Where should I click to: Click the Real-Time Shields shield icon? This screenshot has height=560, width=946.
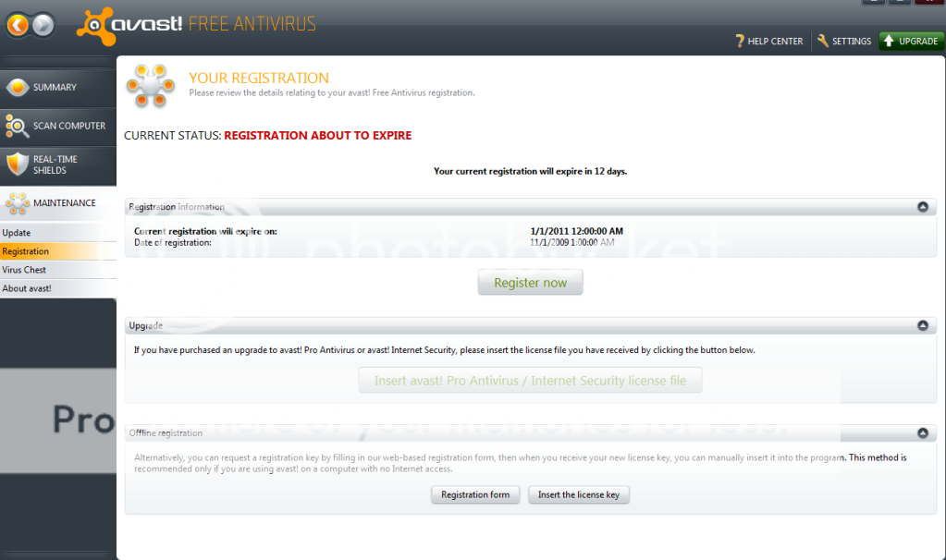tap(18, 164)
